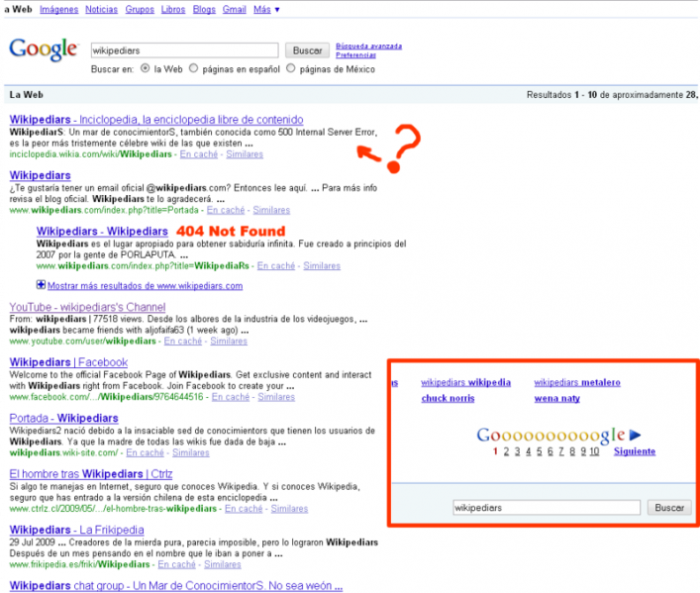
Task: Select 'páginas de México' radio button
Action: 291,68
